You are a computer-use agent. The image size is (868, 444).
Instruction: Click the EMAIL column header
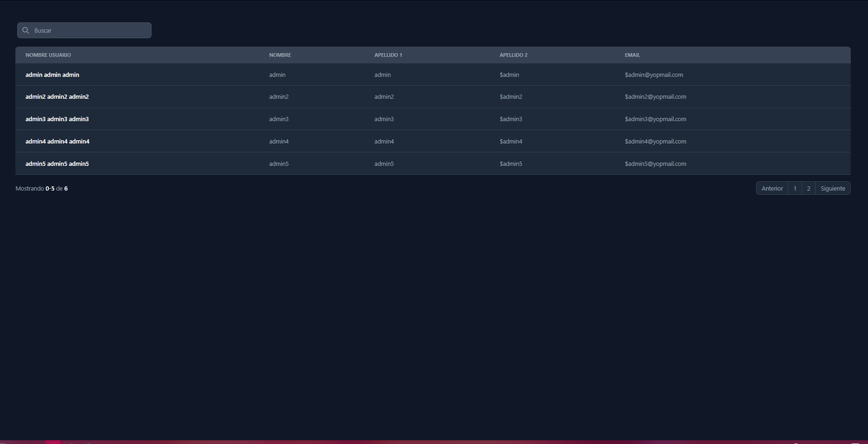pyautogui.click(x=632, y=55)
